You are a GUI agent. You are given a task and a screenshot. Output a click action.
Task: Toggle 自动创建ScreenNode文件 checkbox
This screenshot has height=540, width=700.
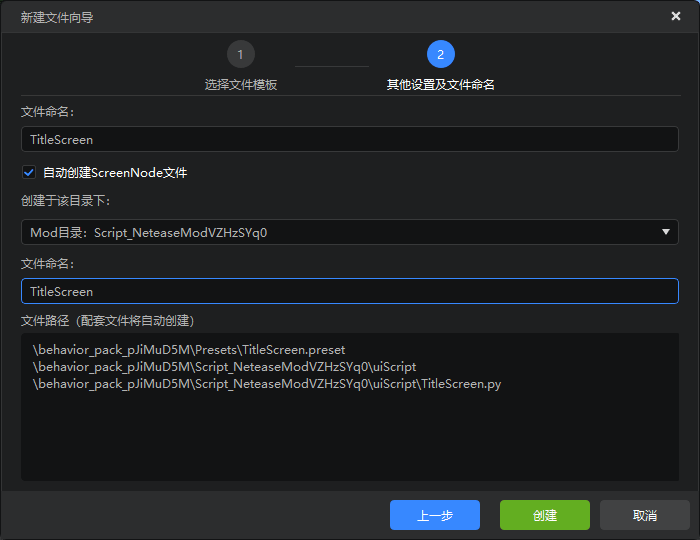(29, 172)
